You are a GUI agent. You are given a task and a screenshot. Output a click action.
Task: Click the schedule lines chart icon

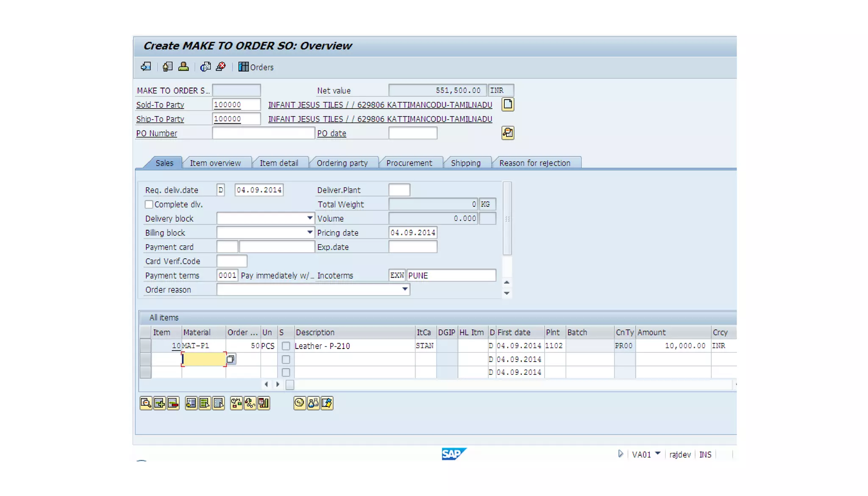coord(264,403)
